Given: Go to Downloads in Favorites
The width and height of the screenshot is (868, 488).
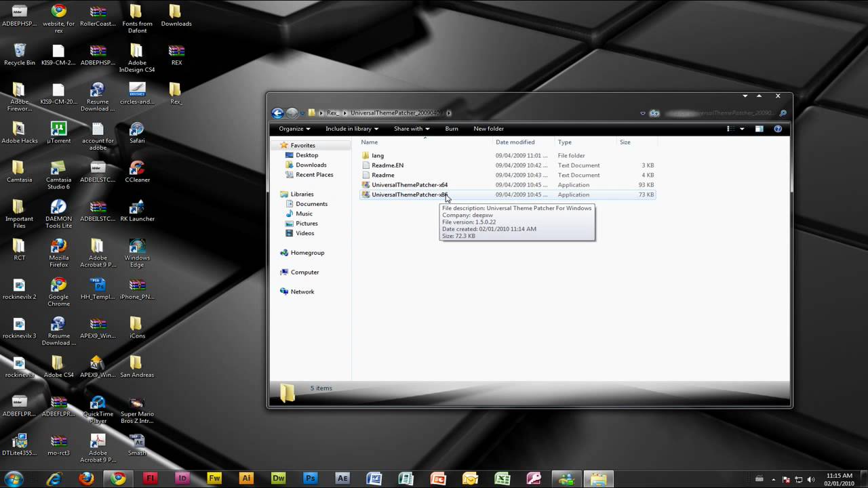Looking at the screenshot, I should (x=311, y=165).
